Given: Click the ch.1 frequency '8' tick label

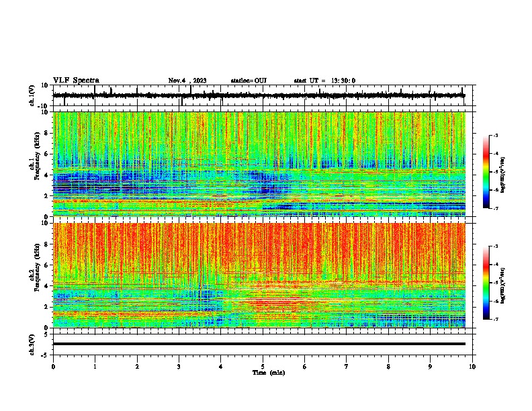Looking at the screenshot, I should pos(47,133).
